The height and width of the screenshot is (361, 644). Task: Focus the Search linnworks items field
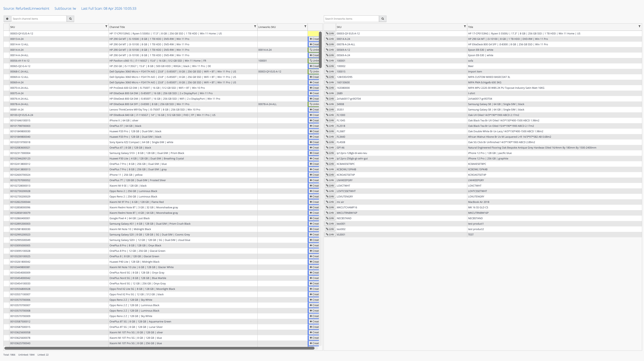tap(351, 19)
